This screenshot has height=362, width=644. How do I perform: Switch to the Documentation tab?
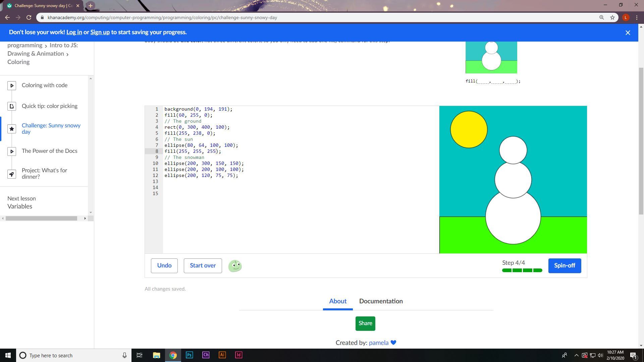pyautogui.click(x=381, y=301)
